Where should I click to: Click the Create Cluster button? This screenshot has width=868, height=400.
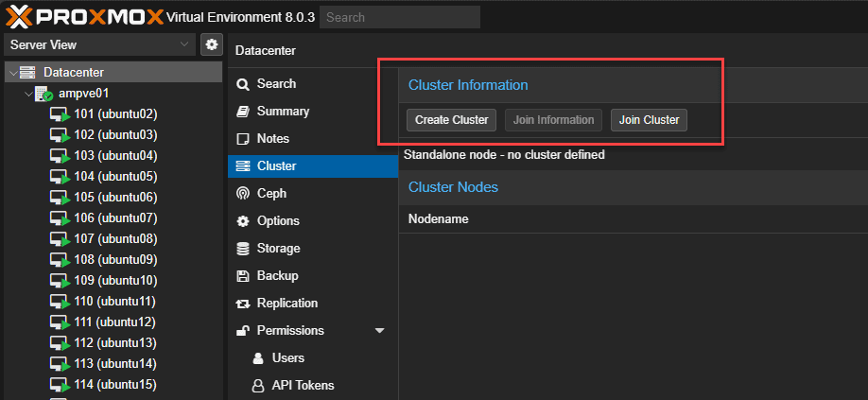451,120
